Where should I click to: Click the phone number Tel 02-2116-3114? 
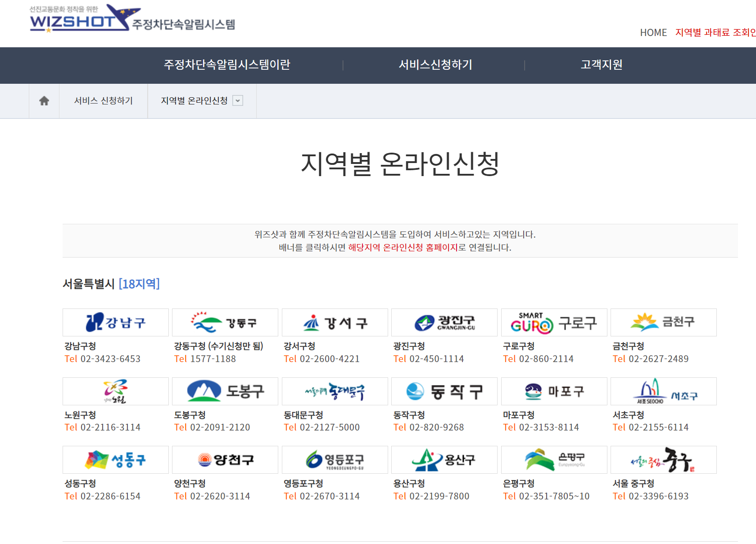point(103,427)
